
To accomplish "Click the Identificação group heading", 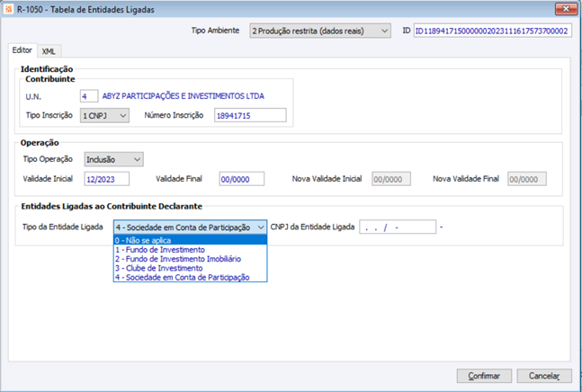I will tap(47, 69).
